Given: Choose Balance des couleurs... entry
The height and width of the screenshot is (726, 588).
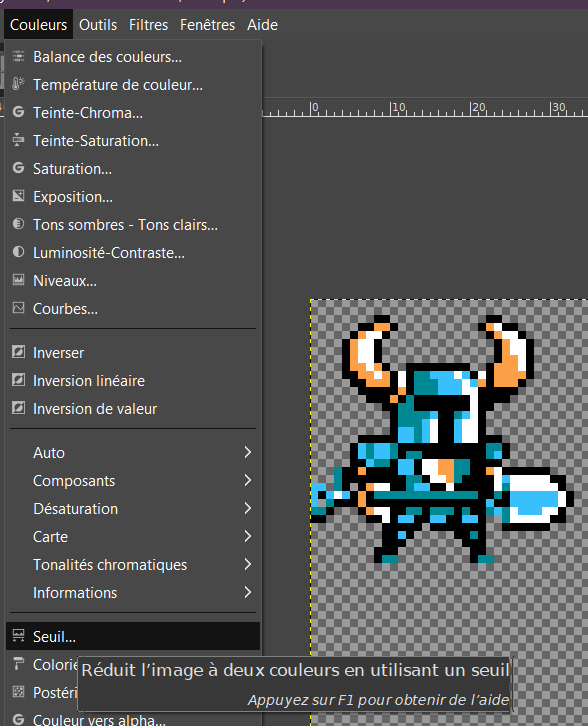Looking at the screenshot, I should 133,57.
